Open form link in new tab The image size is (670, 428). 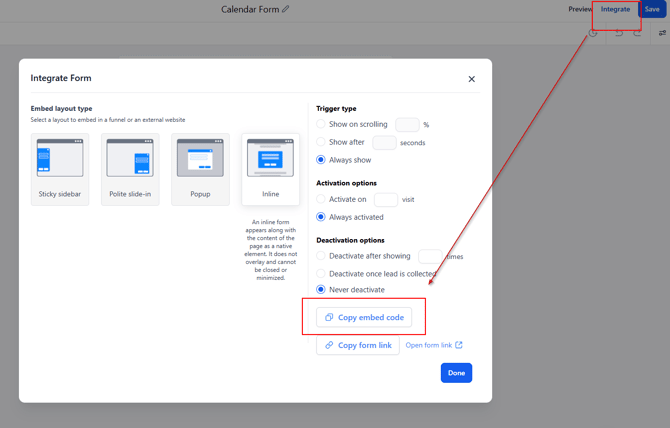pos(434,345)
